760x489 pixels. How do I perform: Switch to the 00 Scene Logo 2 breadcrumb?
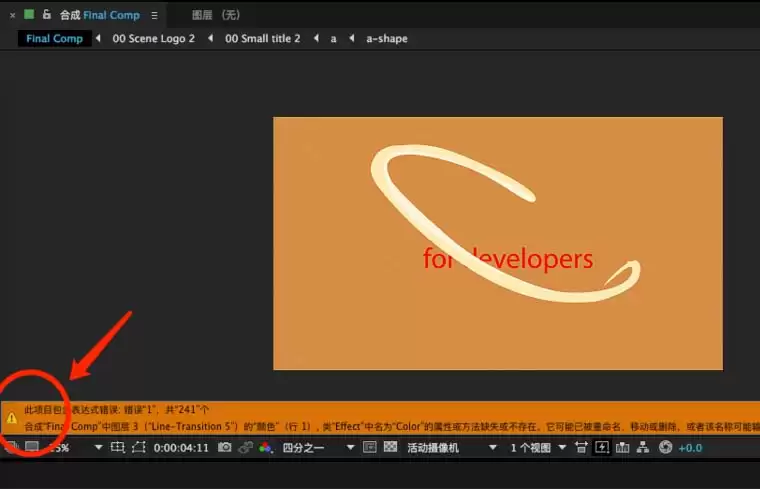[153, 38]
